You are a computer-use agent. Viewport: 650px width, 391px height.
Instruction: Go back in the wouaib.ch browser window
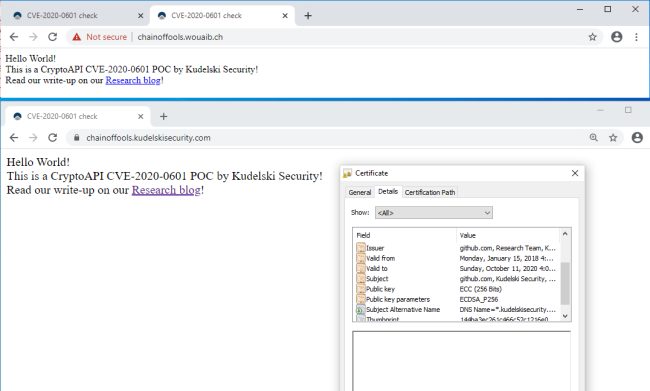pos(14,37)
